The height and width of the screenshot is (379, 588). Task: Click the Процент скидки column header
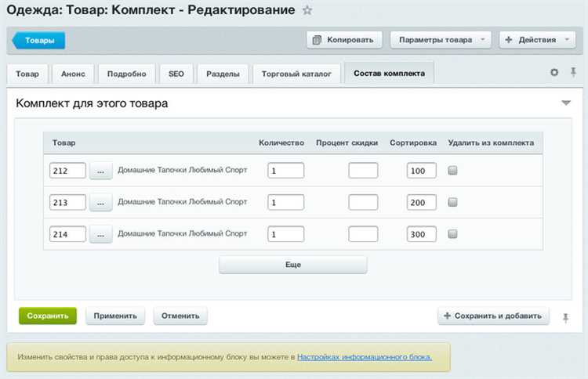347,143
